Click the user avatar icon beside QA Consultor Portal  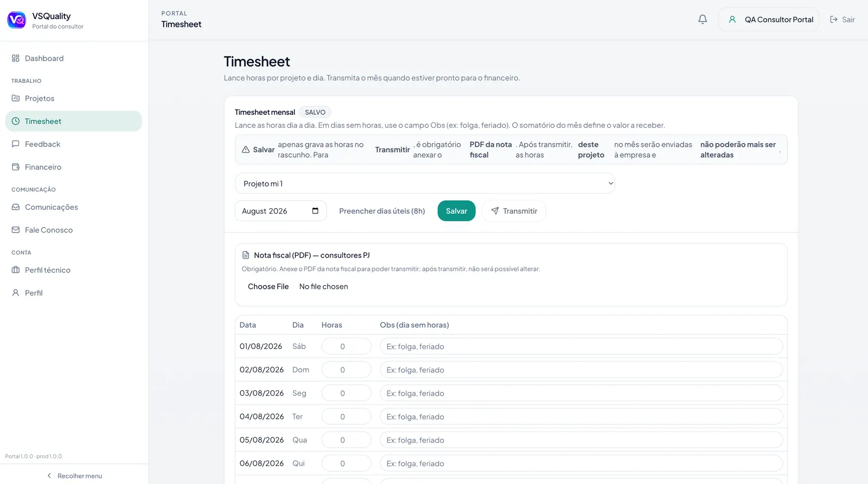pos(732,20)
